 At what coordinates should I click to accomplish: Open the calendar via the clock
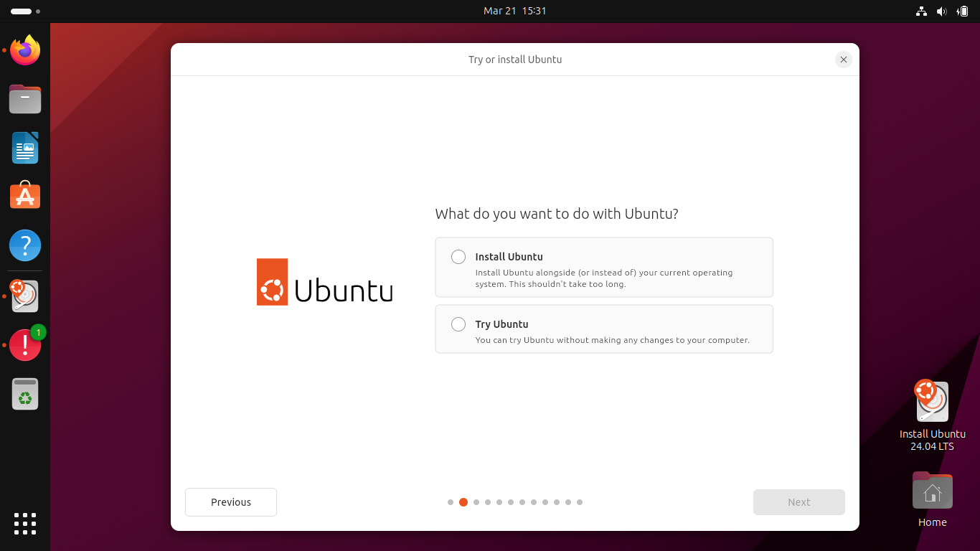pos(514,11)
